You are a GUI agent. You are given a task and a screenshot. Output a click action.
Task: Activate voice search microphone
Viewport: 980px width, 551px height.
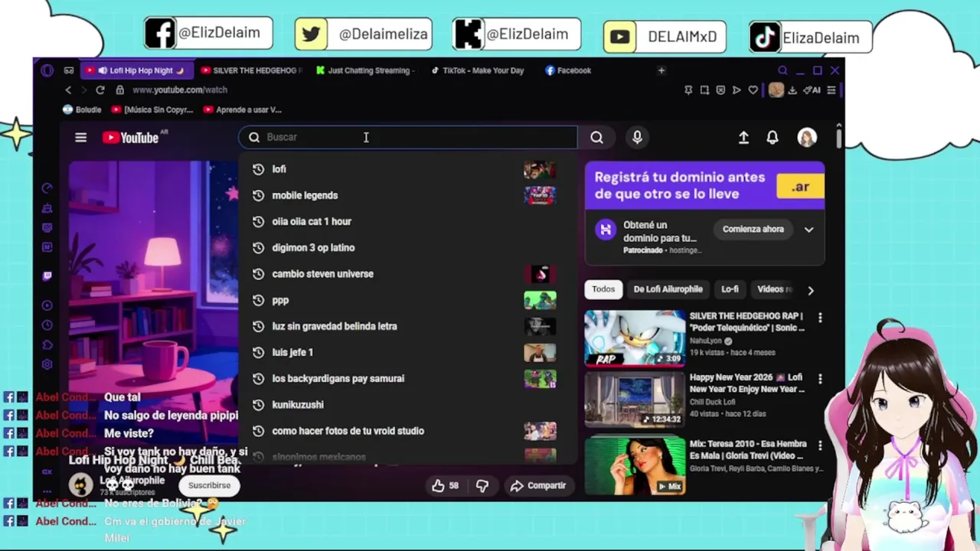(637, 137)
